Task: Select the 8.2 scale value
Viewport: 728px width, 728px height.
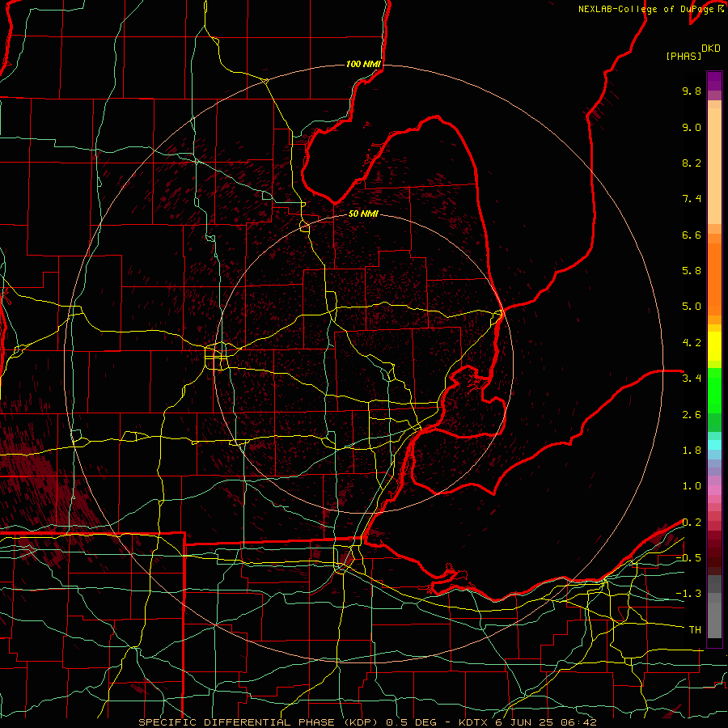Action: point(692,163)
